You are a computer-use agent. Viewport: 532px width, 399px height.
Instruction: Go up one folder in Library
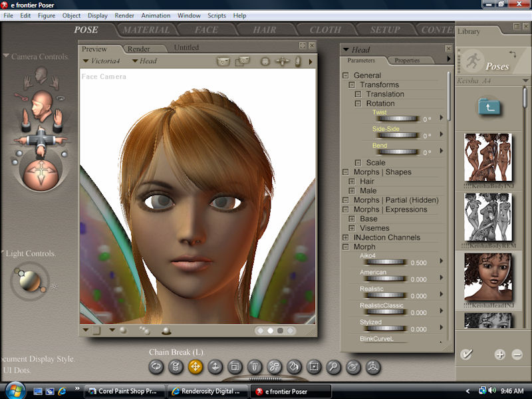point(489,106)
